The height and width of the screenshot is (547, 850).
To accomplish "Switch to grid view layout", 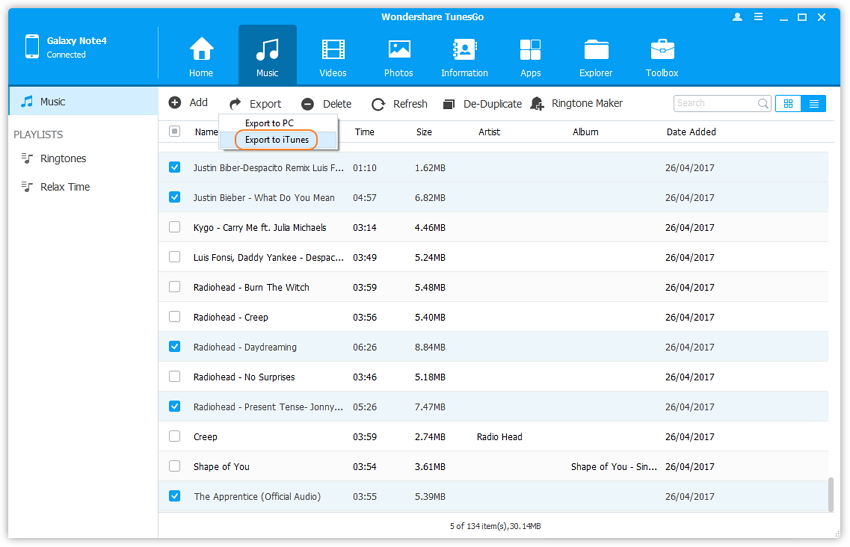I will pyautogui.click(x=788, y=103).
